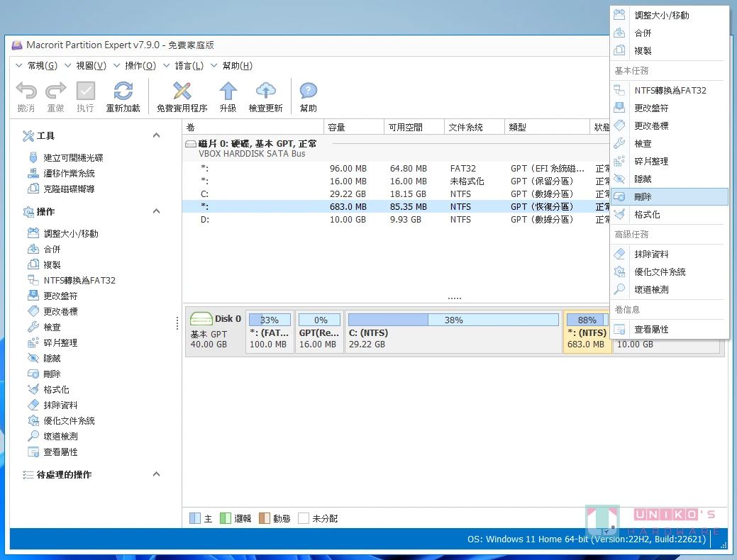Image resolution: width=737 pixels, height=560 pixels.
Task: Select 壞道檢測 in the context menu
Action: click(670, 289)
